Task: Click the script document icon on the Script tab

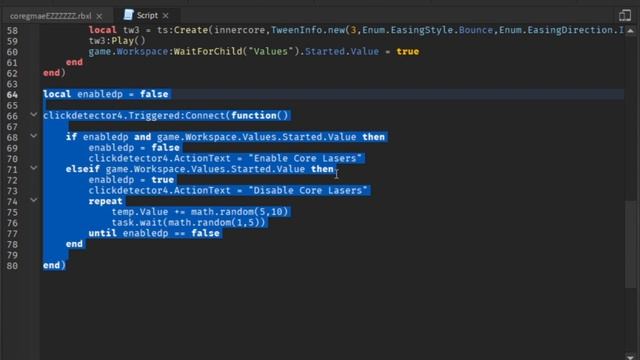Action: [x=129, y=15]
